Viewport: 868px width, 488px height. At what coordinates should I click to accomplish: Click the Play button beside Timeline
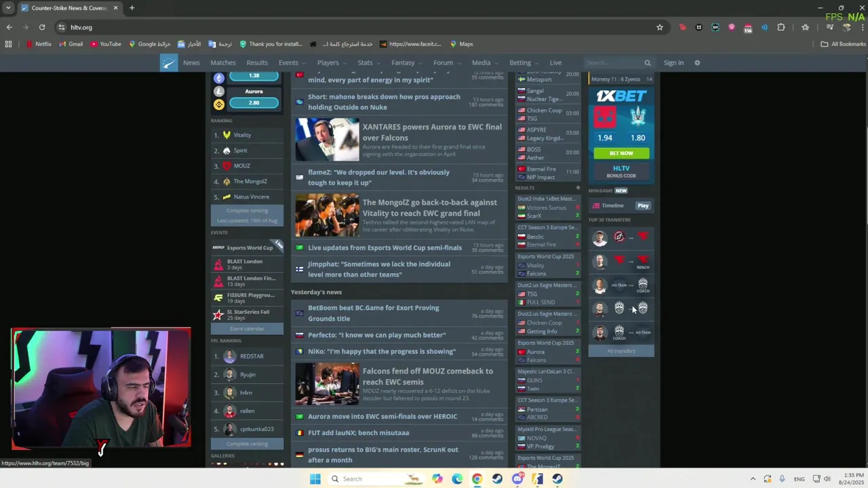(643, 206)
